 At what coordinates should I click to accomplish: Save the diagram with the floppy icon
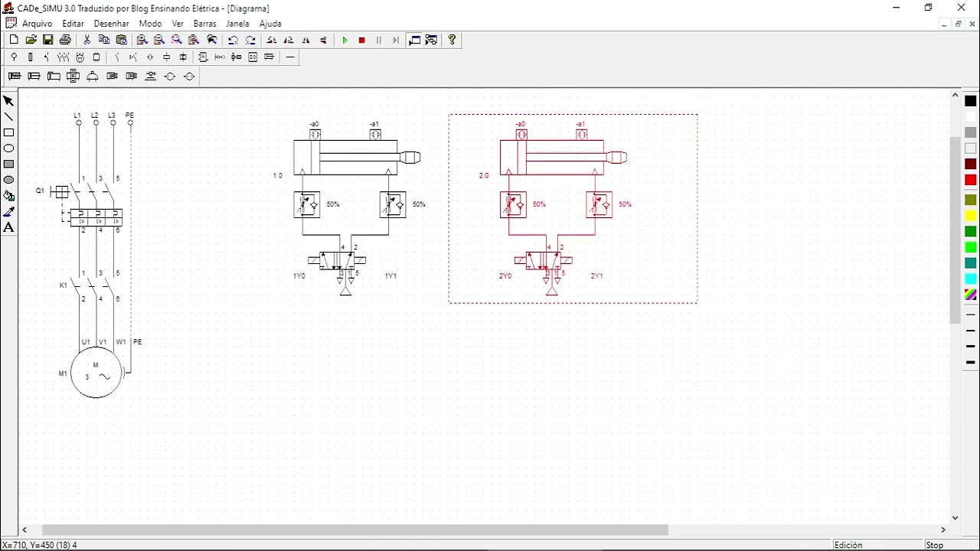(x=48, y=40)
